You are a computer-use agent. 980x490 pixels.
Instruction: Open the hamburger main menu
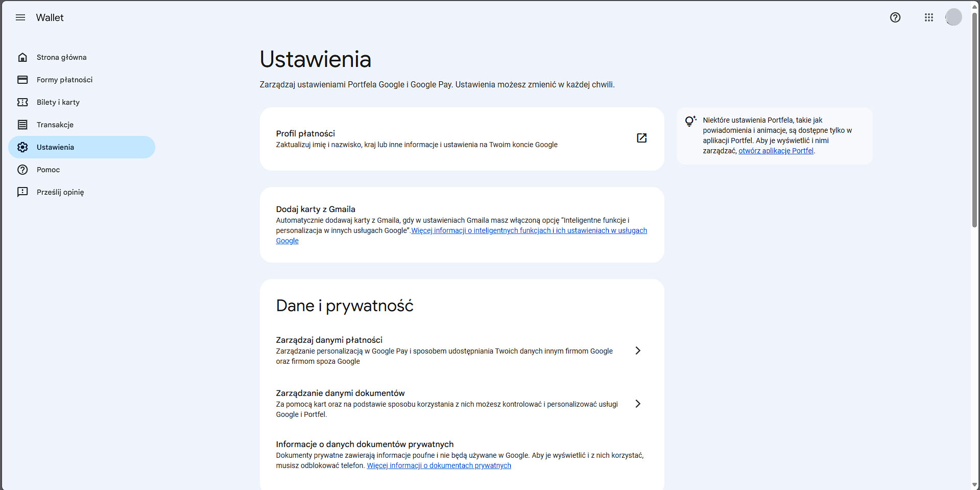coord(20,17)
